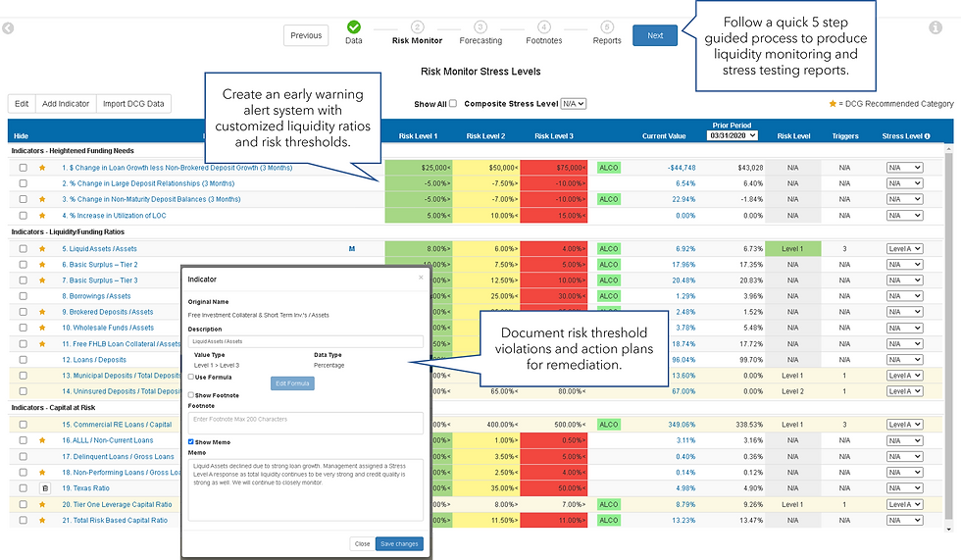
Task: Open Stress Level dropdown for indicator 1
Action: 904,168
